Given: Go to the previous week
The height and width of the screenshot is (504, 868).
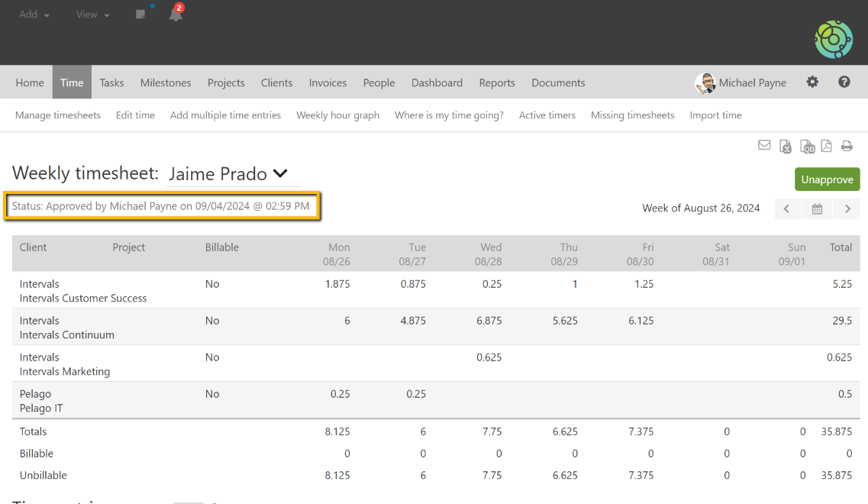Looking at the screenshot, I should click(x=787, y=208).
